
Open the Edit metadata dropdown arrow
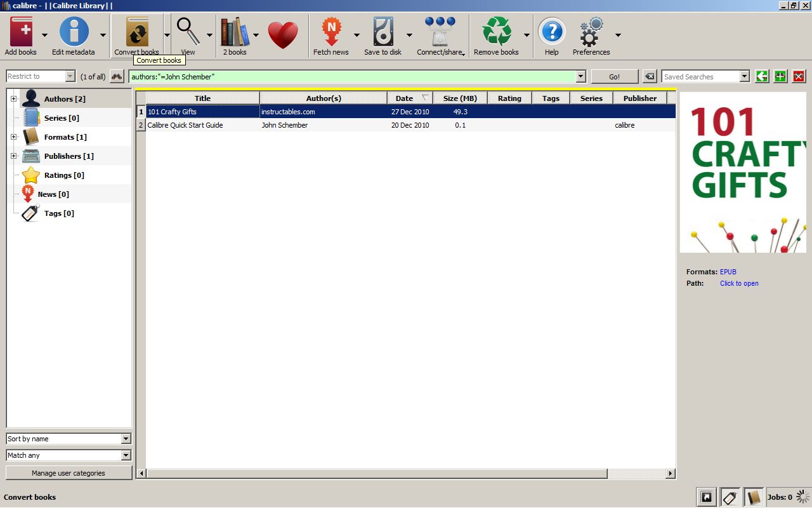point(103,35)
